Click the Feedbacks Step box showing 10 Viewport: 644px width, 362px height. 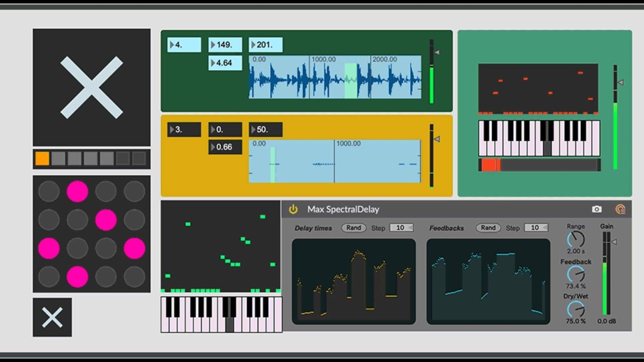coord(536,228)
